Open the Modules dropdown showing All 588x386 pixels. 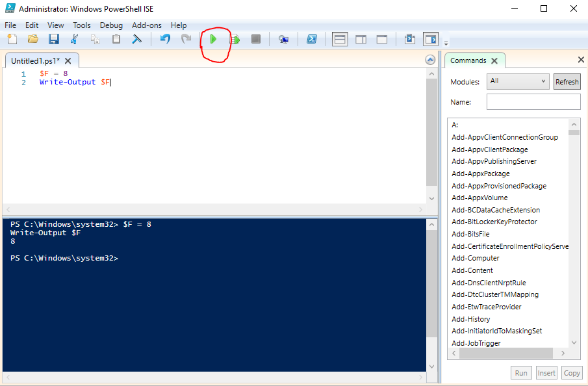click(x=517, y=81)
